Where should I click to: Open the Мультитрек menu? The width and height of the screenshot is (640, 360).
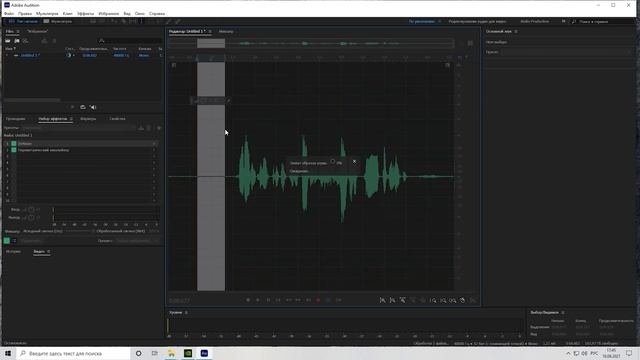tap(47, 13)
